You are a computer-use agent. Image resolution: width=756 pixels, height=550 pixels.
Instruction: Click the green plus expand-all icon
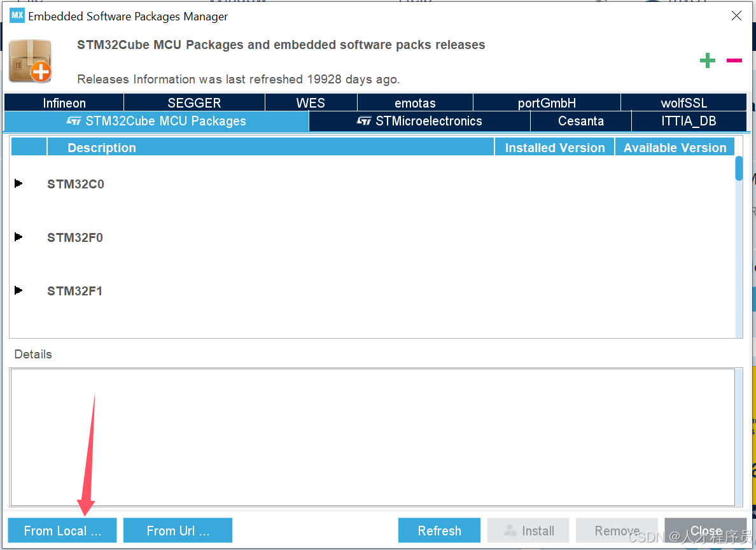tap(707, 60)
